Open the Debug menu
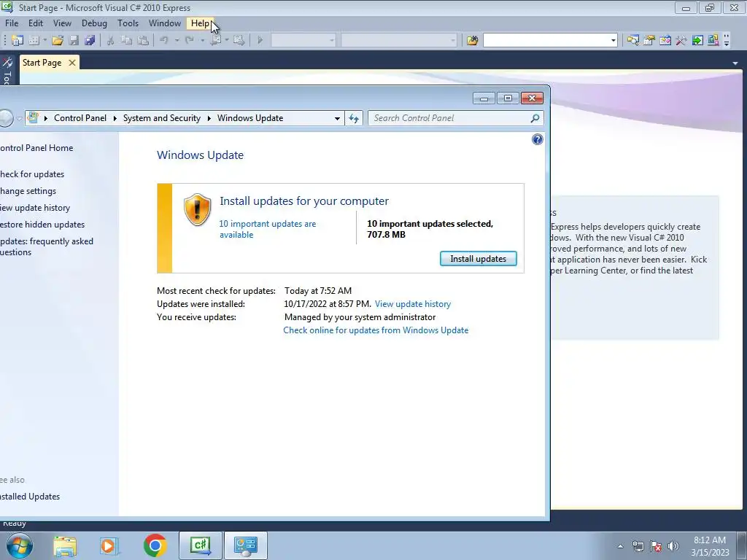 (x=94, y=23)
